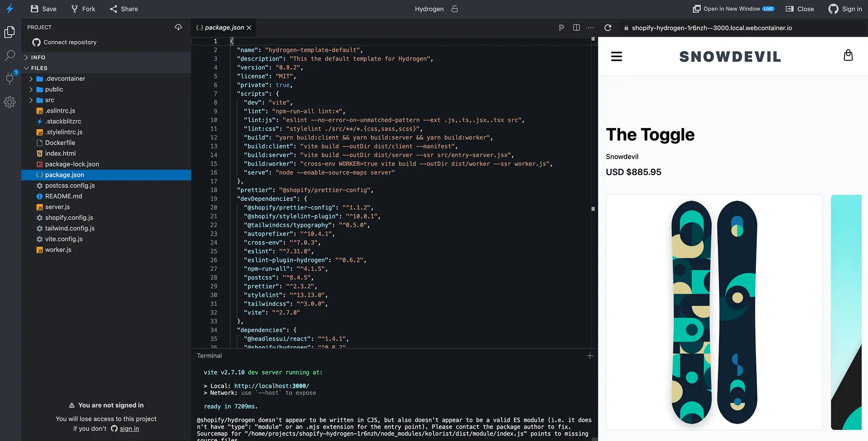868x441 pixels.
Task: Open the Ports plug sidebar icon
Action: (10, 78)
